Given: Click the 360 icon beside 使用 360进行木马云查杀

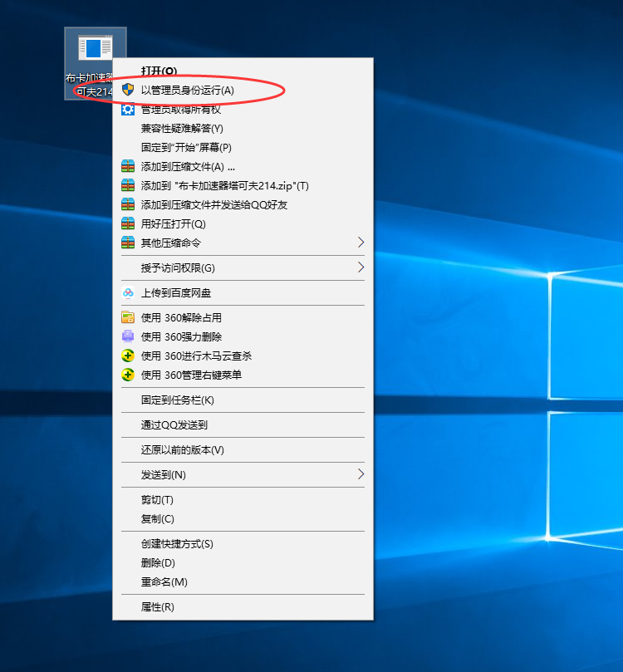Looking at the screenshot, I should 128,356.
